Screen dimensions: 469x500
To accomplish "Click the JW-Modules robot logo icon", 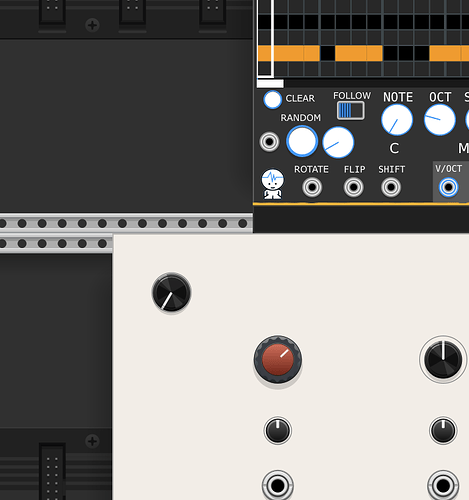I will pyautogui.click(x=273, y=184).
